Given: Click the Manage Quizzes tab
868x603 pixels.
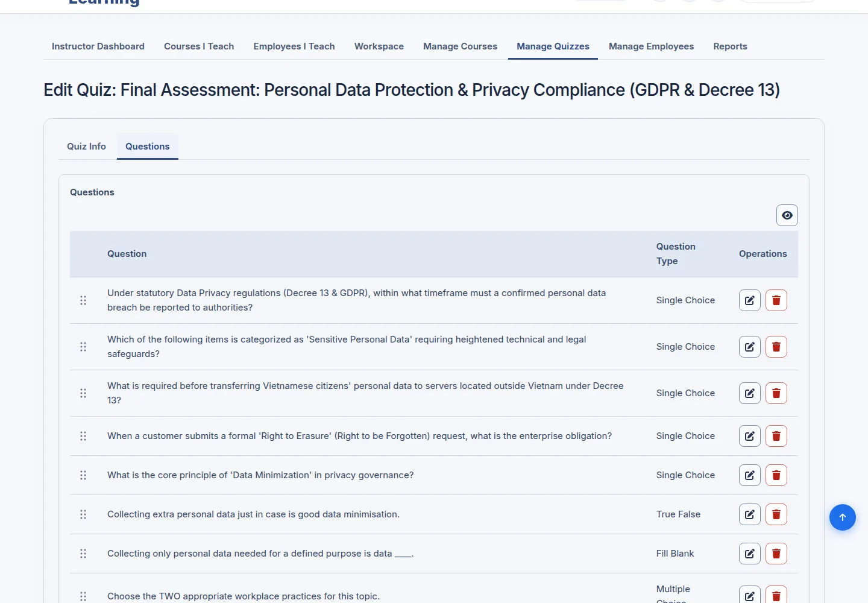Looking at the screenshot, I should click(x=553, y=46).
